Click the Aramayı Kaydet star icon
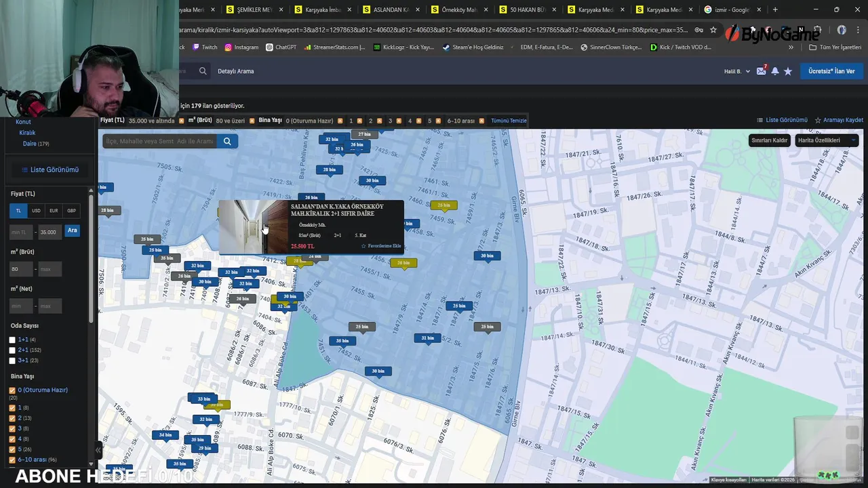Image resolution: width=868 pixels, height=488 pixels. click(x=818, y=121)
